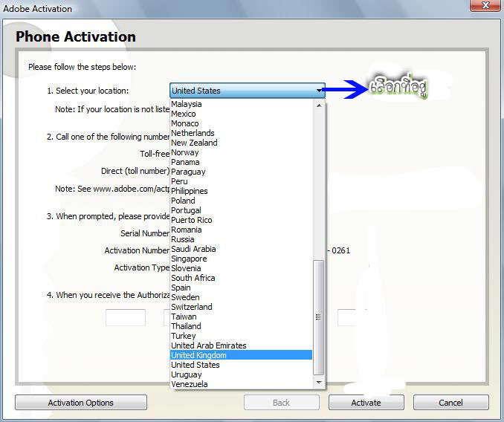Click the Activate button
Viewport: 504px width, 422px height.
366,403
